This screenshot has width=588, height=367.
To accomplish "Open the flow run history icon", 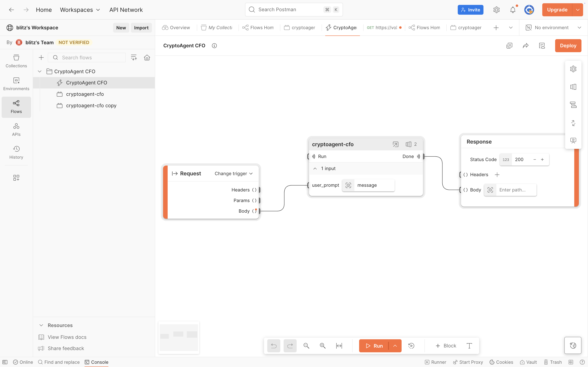I will pyautogui.click(x=411, y=346).
